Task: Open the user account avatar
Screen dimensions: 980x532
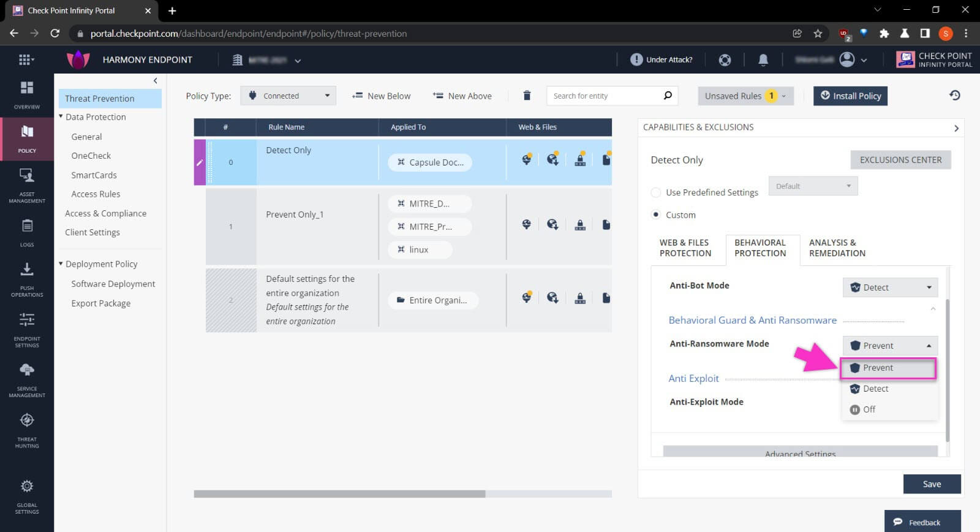Action: pyautogui.click(x=847, y=59)
